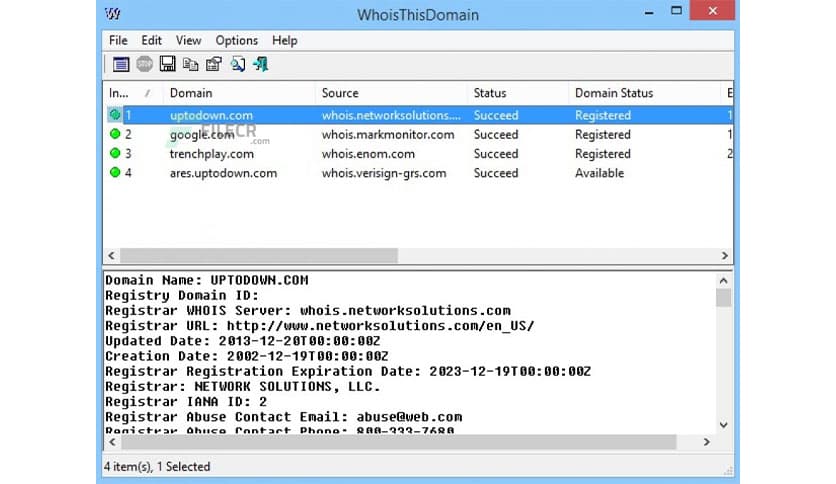Click the Select Domains toolbar icon
The height and width of the screenshot is (484, 836).
click(x=121, y=64)
